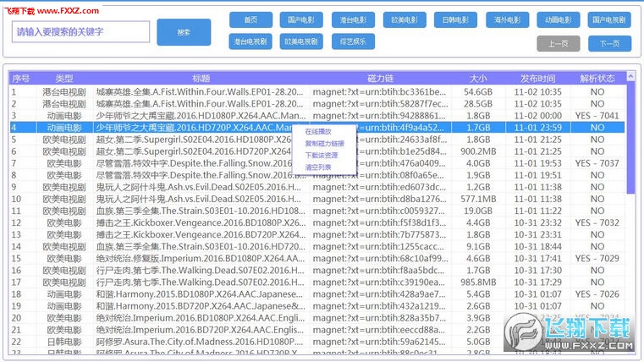Open the 首页 home category
644x362 pixels.
[x=250, y=19]
